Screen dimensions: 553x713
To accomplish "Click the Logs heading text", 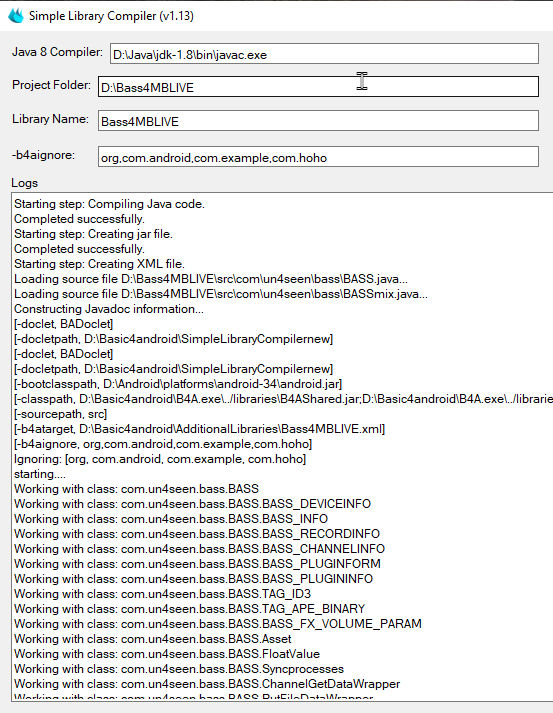I will 25,183.
